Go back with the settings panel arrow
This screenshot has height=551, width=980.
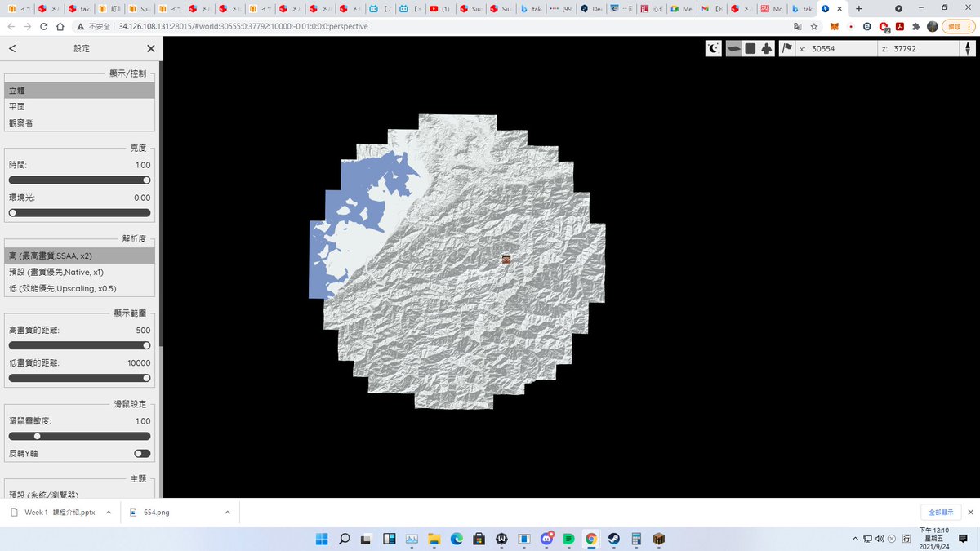[x=12, y=48]
